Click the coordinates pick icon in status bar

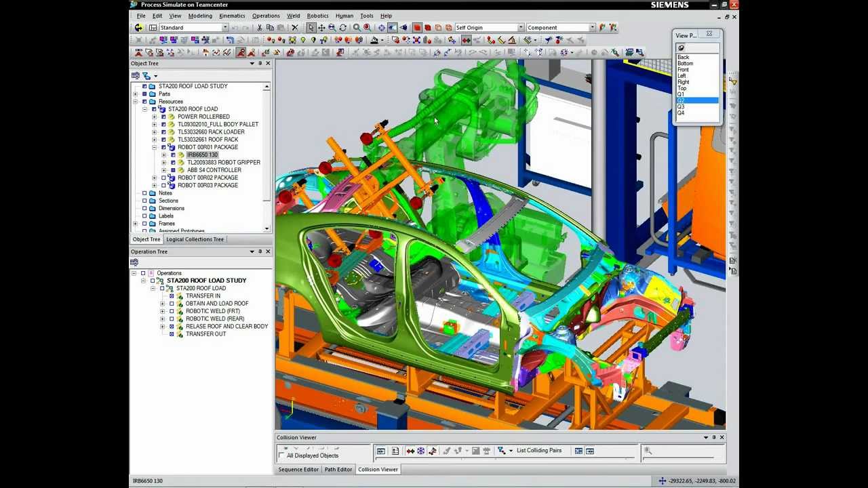(x=663, y=481)
